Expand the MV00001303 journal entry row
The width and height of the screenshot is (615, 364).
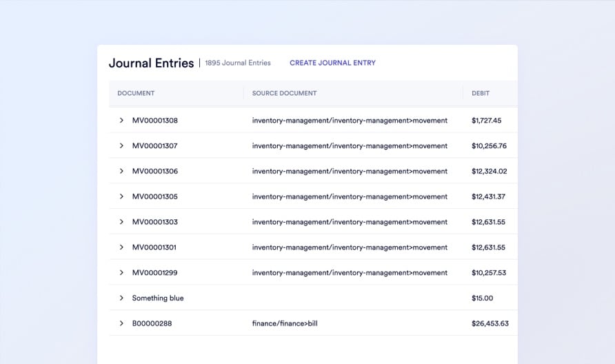(x=121, y=221)
